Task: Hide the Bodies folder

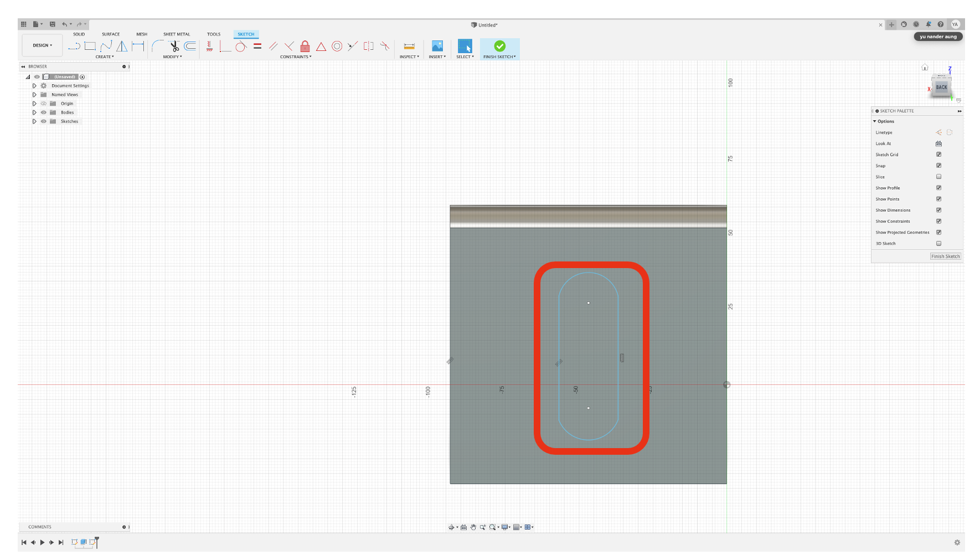Action: (44, 112)
